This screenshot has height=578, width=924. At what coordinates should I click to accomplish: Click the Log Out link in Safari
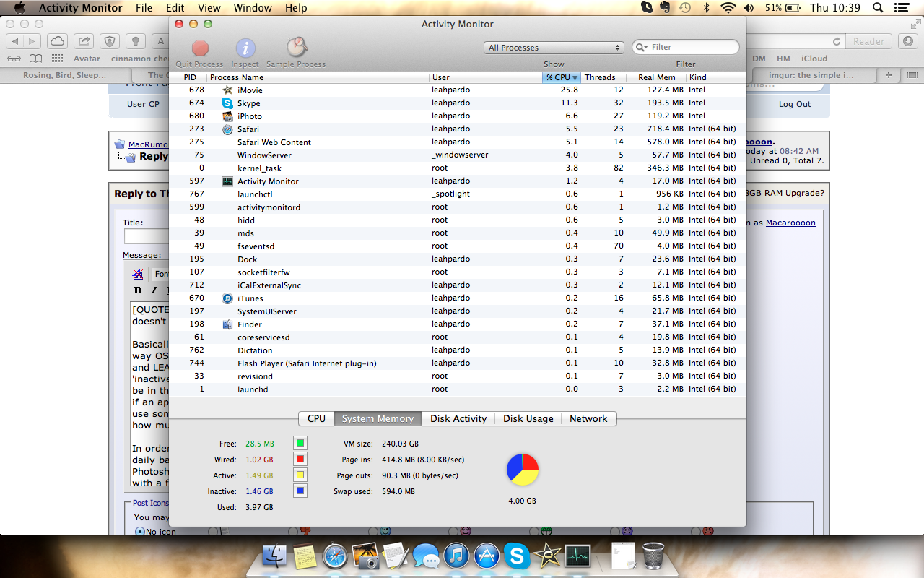pyautogui.click(x=795, y=104)
